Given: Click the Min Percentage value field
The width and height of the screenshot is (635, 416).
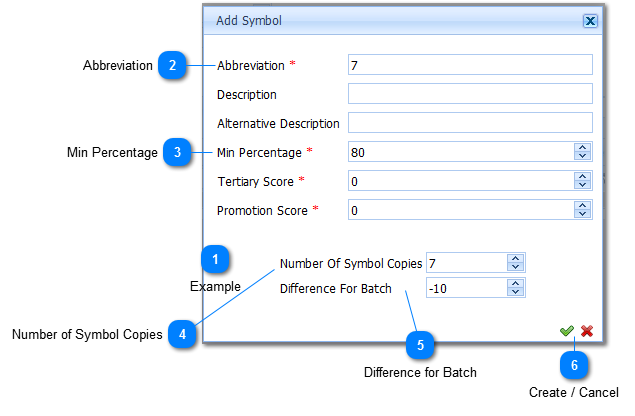Looking at the screenshot, I should point(460,152).
